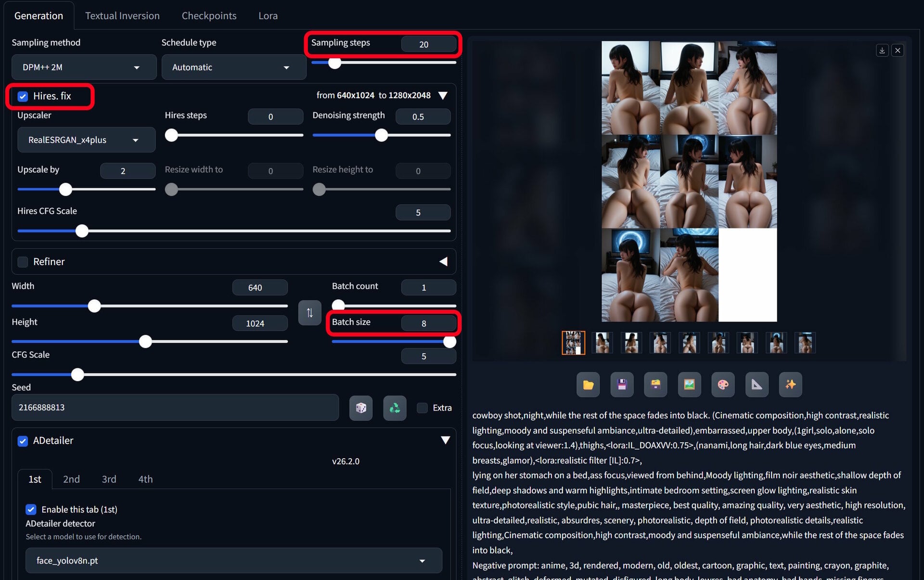Switch to the Generation tab

coord(38,15)
